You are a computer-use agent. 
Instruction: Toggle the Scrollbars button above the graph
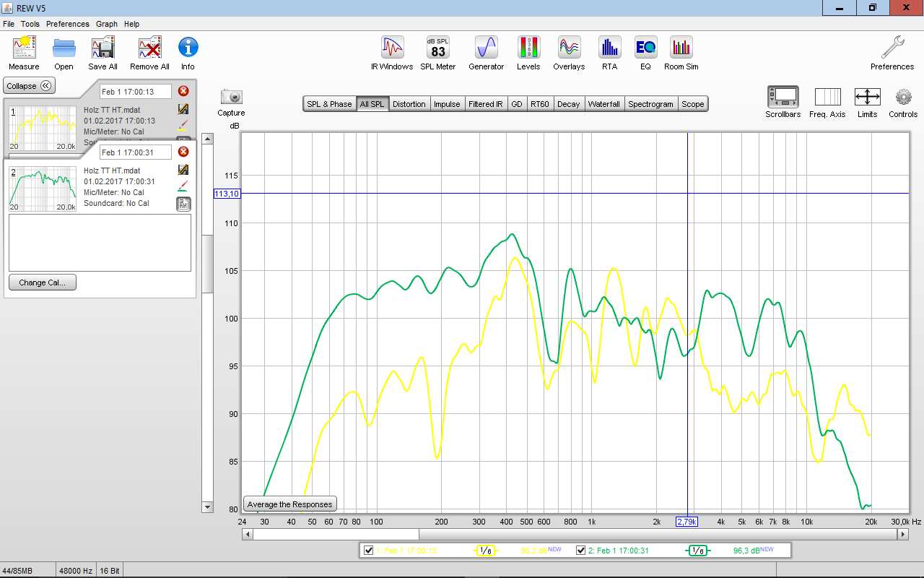pyautogui.click(x=783, y=98)
